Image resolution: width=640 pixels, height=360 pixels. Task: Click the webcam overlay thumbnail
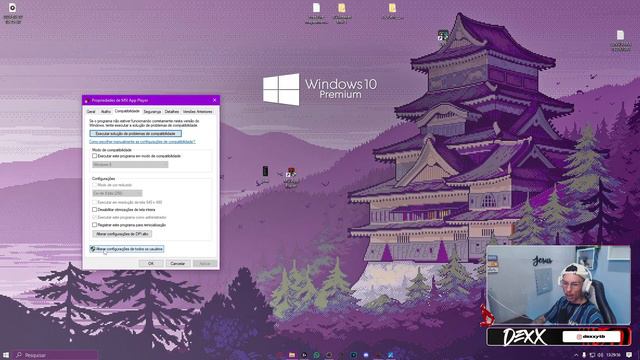(x=558, y=285)
